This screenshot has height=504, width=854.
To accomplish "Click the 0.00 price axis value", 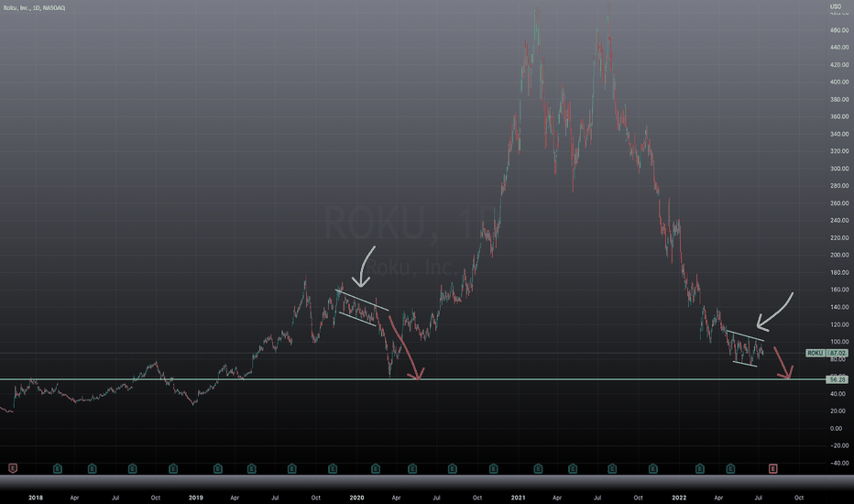I will pos(836,428).
